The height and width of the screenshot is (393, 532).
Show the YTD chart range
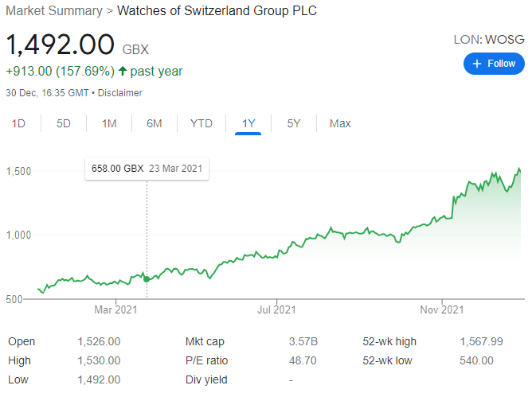click(201, 123)
